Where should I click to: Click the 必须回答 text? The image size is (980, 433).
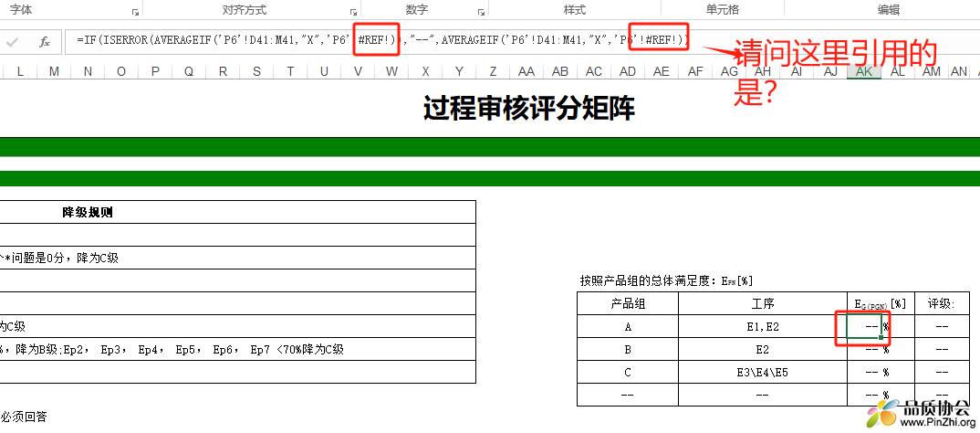coord(24,417)
